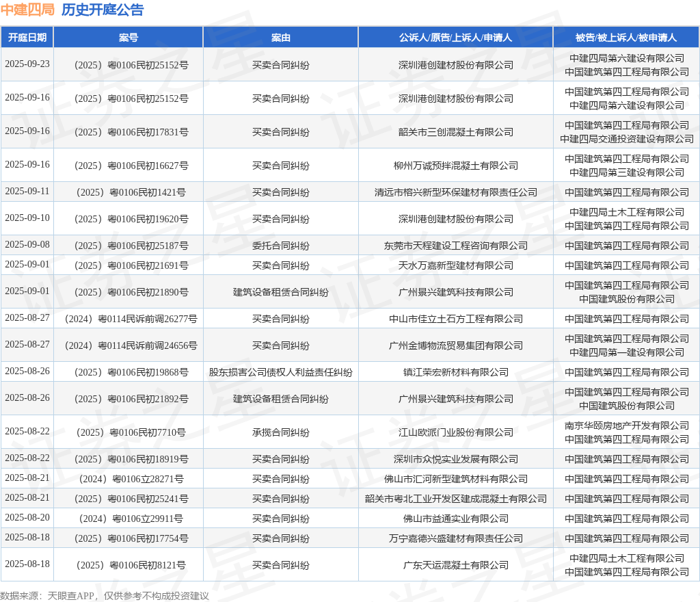Click plaintiff 镇江荣宏新材料有限公司
700x602 pixels.
[x=456, y=372]
